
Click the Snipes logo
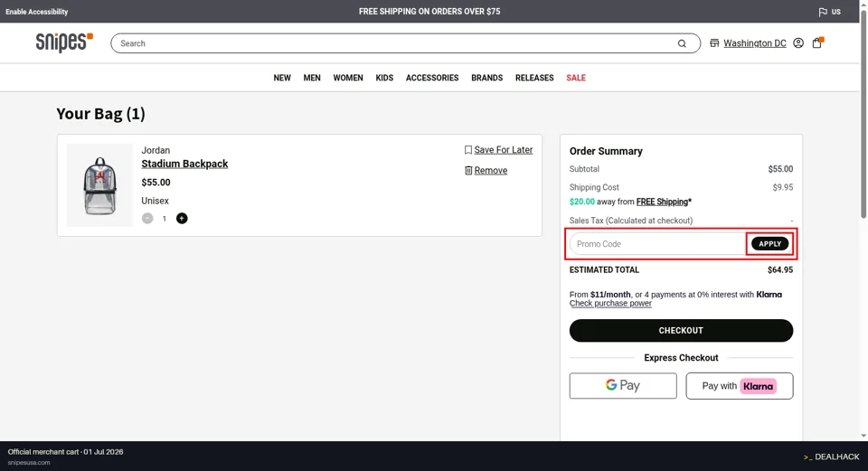tap(64, 42)
